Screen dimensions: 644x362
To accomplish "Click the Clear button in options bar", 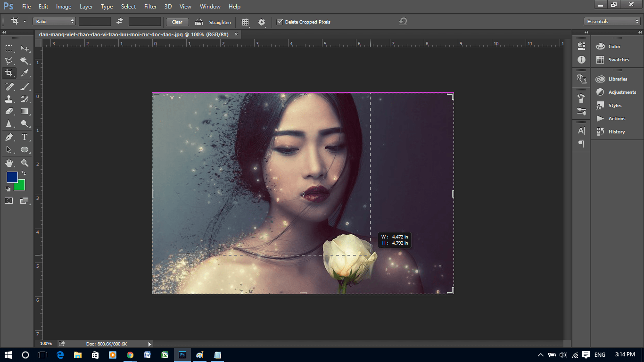I will pos(177,22).
